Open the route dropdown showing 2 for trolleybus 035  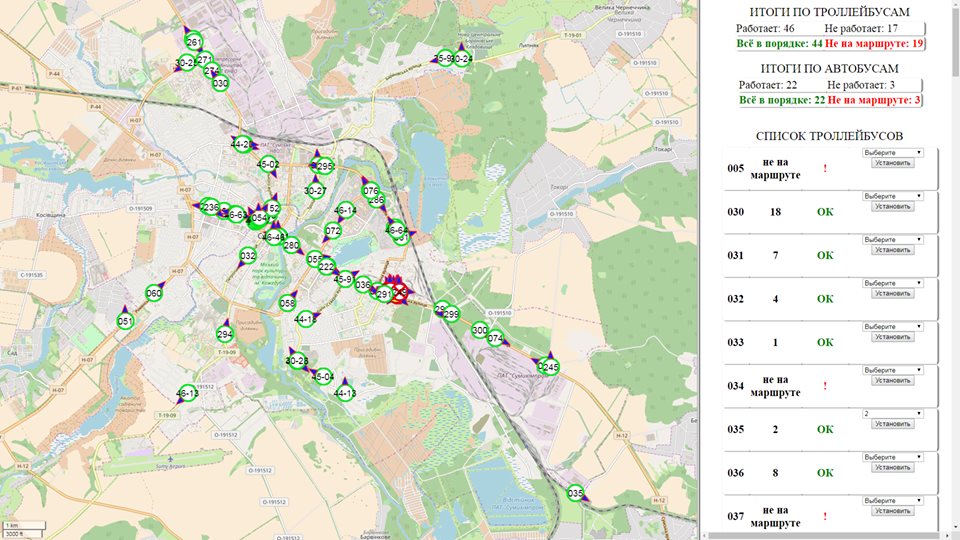coord(892,413)
